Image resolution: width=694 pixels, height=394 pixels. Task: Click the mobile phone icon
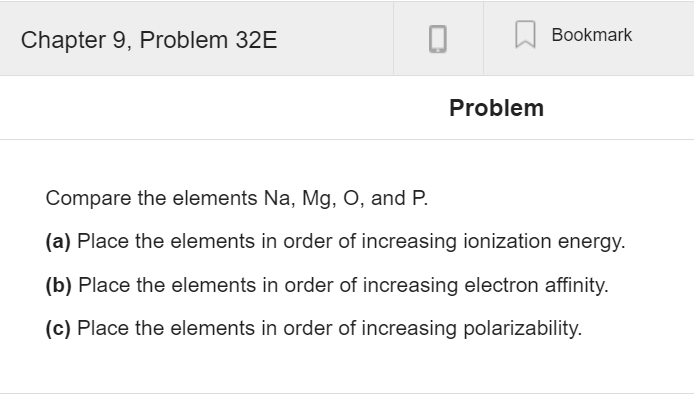[x=438, y=39]
